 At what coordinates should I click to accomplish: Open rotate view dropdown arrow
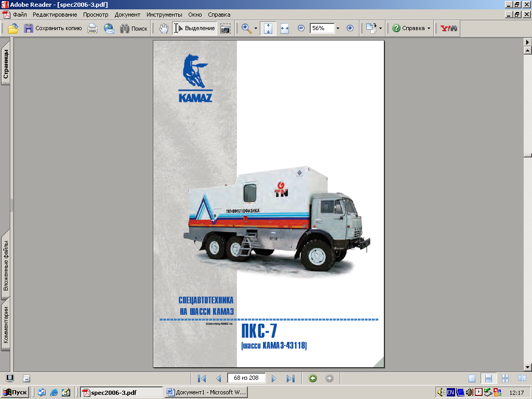[380, 29]
